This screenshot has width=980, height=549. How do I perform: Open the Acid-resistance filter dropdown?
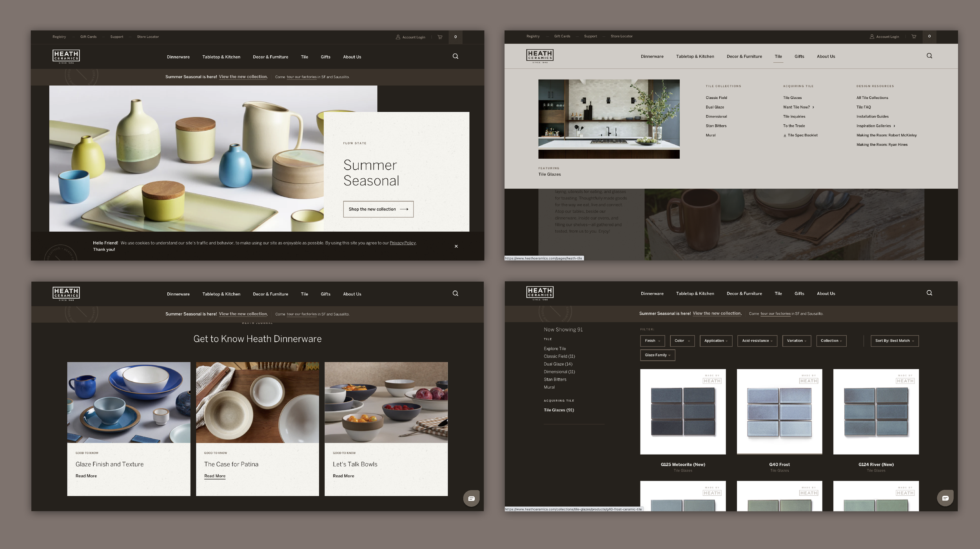(x=757, y=341)
